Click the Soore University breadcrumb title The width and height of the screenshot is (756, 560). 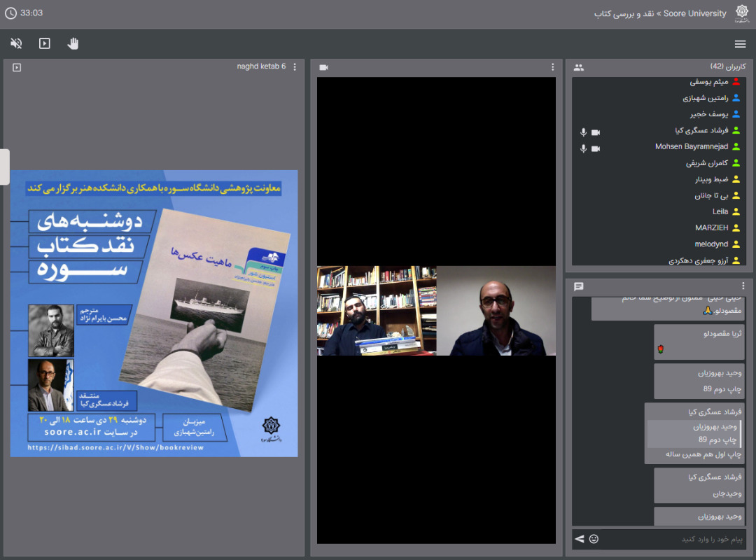tap(660, 13)
